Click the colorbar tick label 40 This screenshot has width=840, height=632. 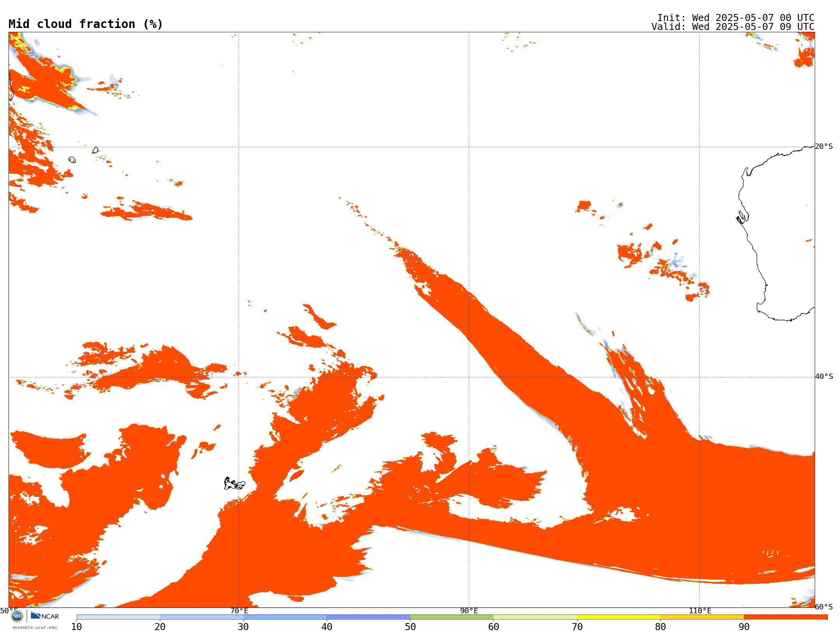tap(327, 627)
